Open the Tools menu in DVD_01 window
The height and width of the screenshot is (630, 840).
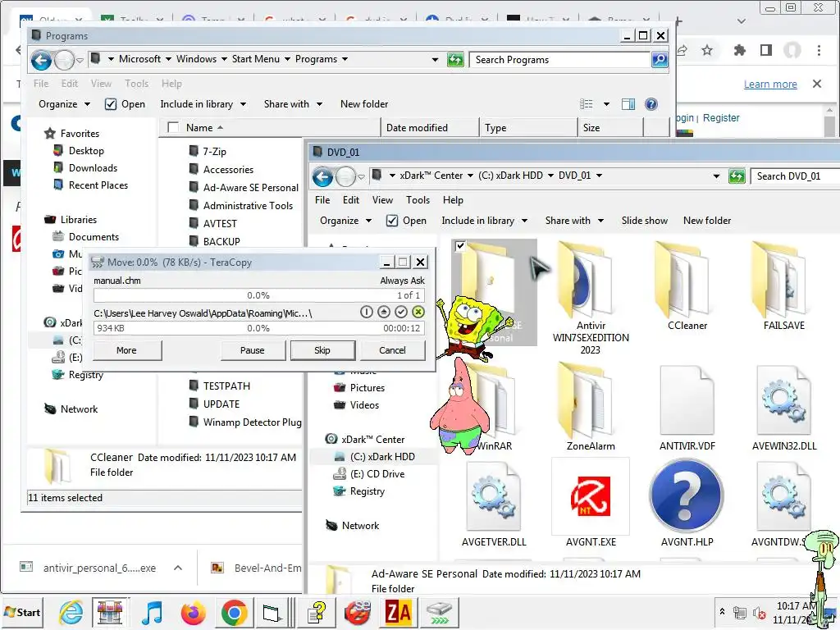[x=418, y=200]
